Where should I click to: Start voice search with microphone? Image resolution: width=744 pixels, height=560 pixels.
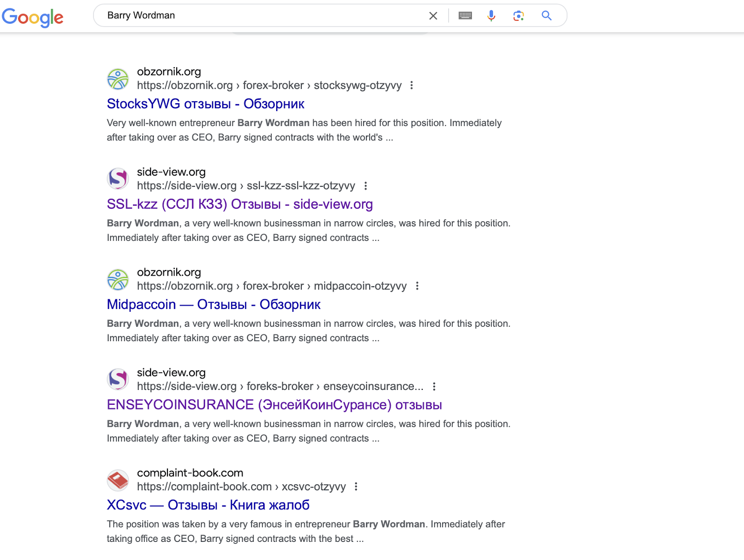coord(491,16)
